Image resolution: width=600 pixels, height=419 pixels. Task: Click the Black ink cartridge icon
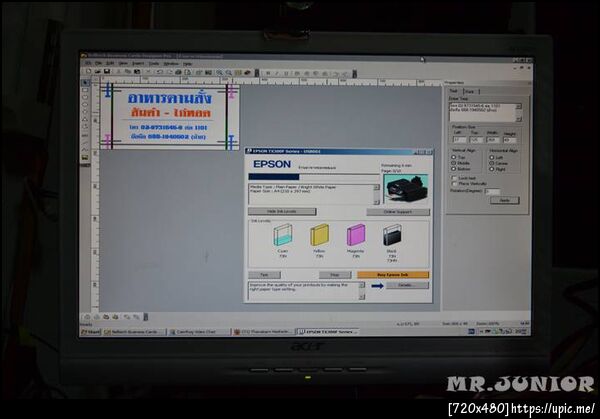pos(392,235)
